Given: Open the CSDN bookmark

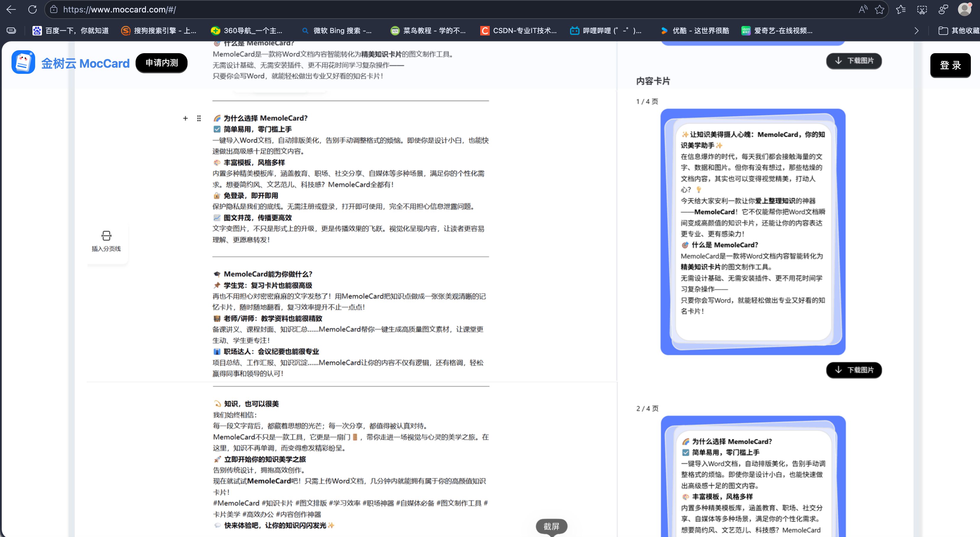Looking at the screenshot, I should tap(518, 30).
